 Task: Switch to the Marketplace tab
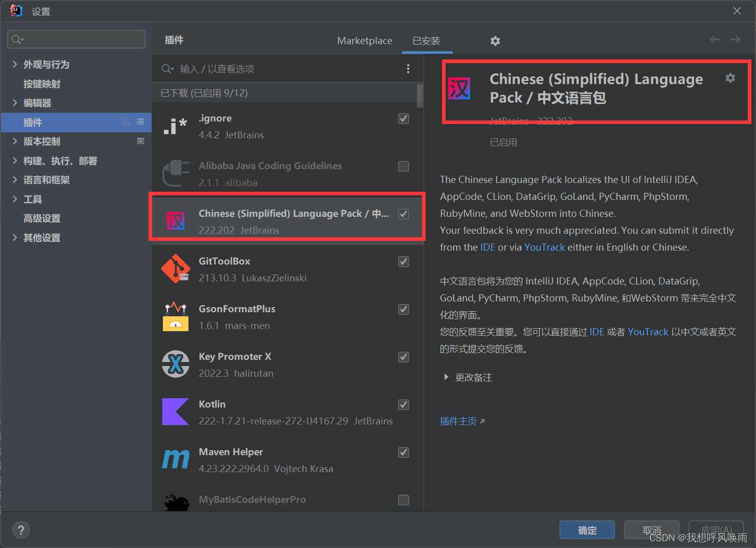pos(365,40)
